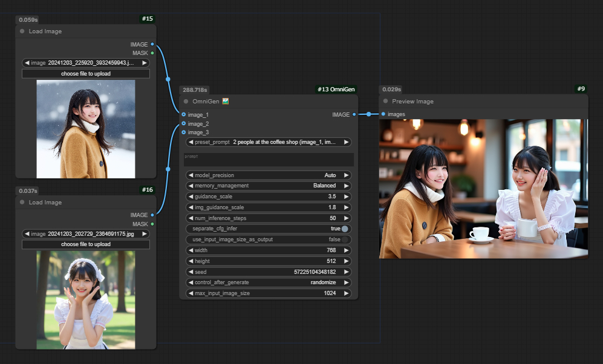The image size is (603, 364).
Task: Click the snow girl image thumbnail in node #15
Action: tap(86, 129)
